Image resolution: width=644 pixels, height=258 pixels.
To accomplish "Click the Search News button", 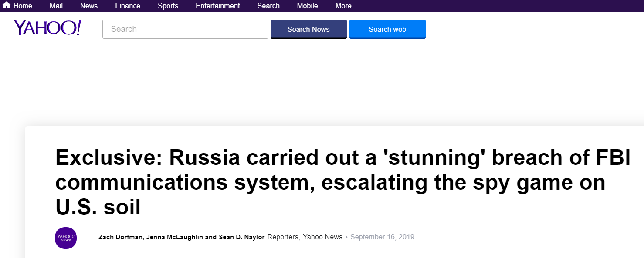I will [308, 29].
